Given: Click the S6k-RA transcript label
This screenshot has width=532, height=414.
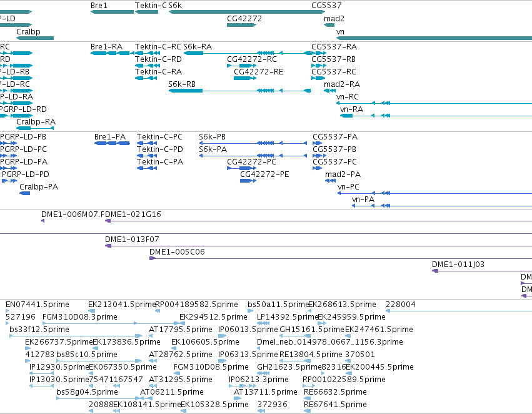Looking at the screenshot, I should click(x=198, y=47).
